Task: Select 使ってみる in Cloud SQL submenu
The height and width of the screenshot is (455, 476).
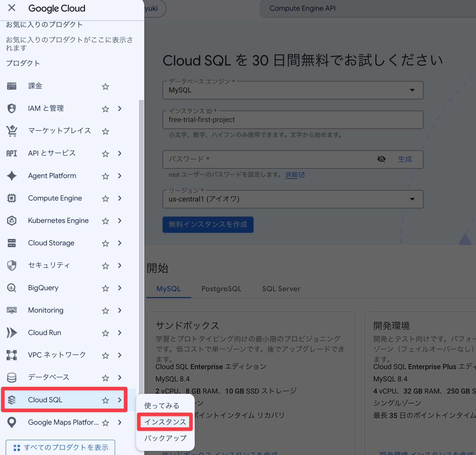Action: (162, 406)
